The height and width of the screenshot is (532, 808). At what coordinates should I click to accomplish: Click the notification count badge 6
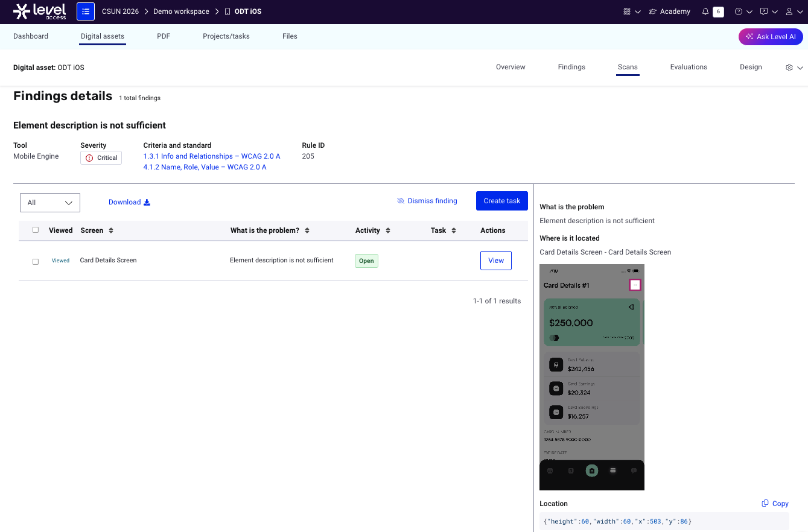tap(718, 11)
